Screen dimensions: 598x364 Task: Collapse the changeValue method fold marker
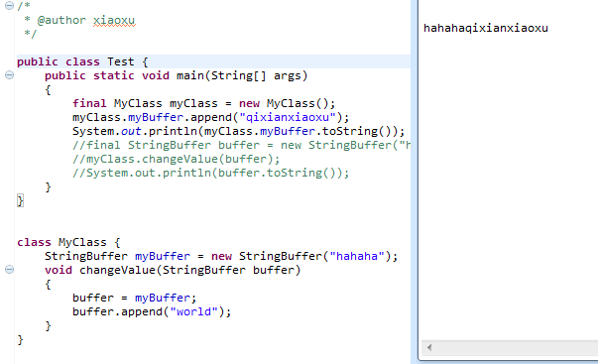[x=9, y=270]
